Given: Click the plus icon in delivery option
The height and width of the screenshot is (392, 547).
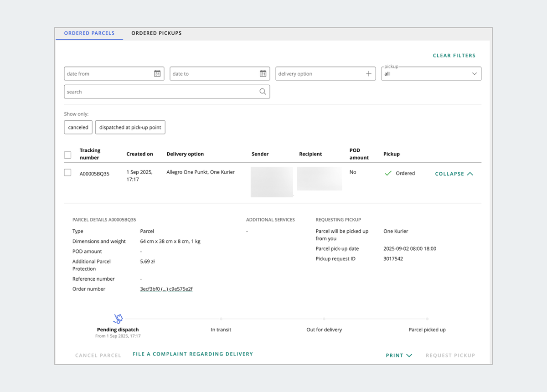Looking at the screenshot, I should point(369,74).
